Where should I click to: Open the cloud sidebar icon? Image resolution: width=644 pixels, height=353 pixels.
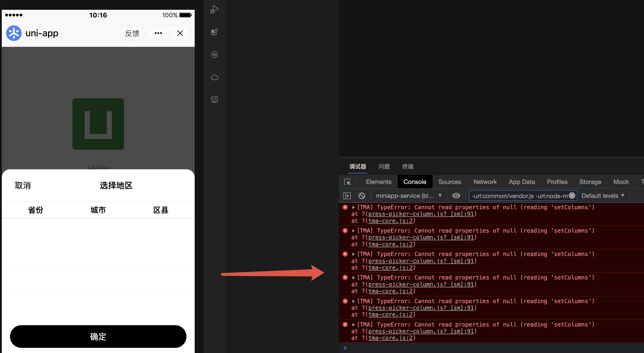coord(214,77)
